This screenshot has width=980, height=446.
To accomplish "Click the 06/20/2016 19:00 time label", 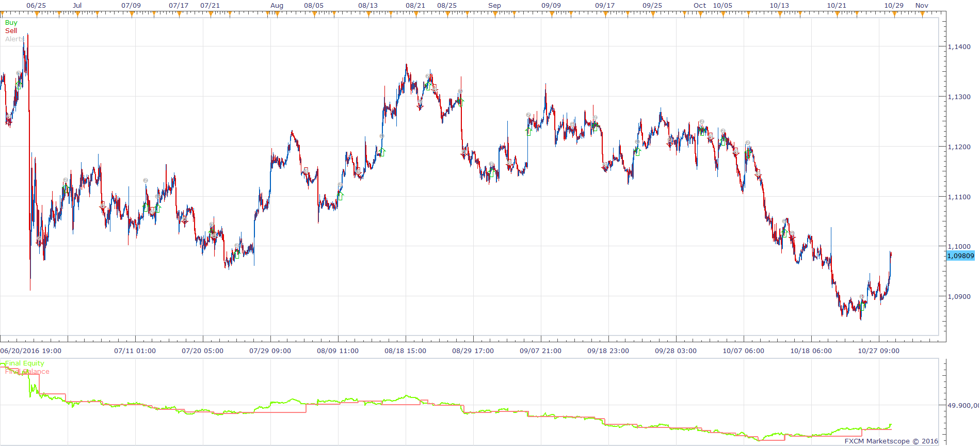I will point(31,351).
